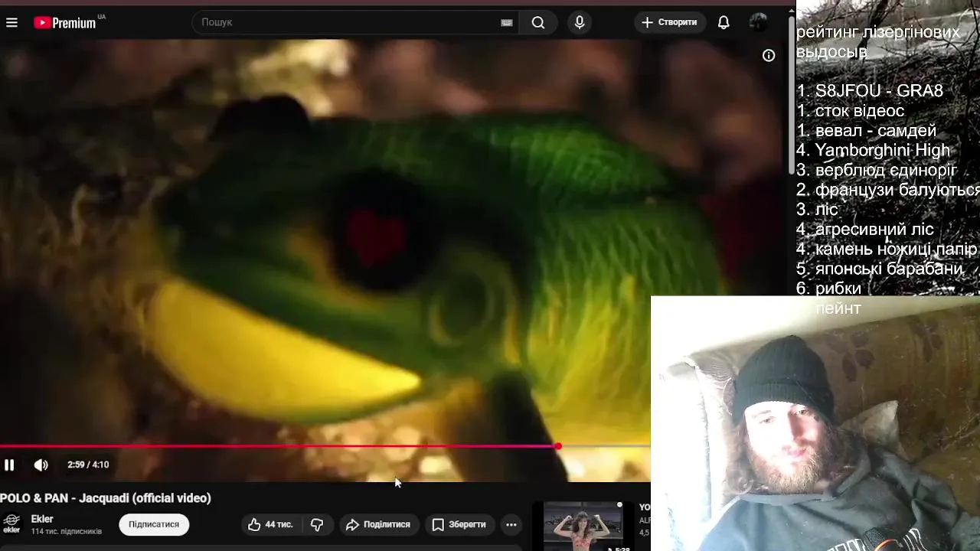The height and width of the screenshot is (551, 980).
Task: Open the account avatar menu
Action: [758, 22]
